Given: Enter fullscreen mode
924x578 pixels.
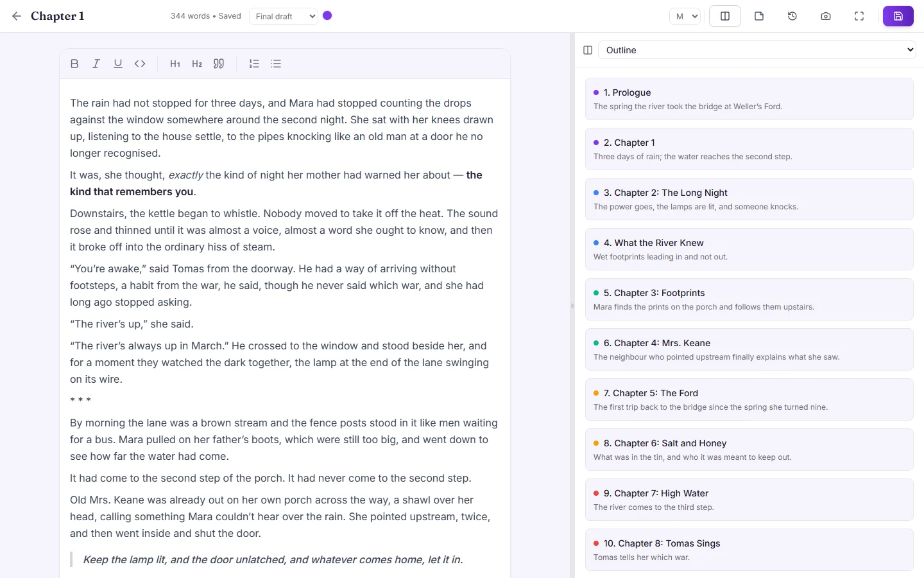Looking at the screenshot, I should click(859, 16).
